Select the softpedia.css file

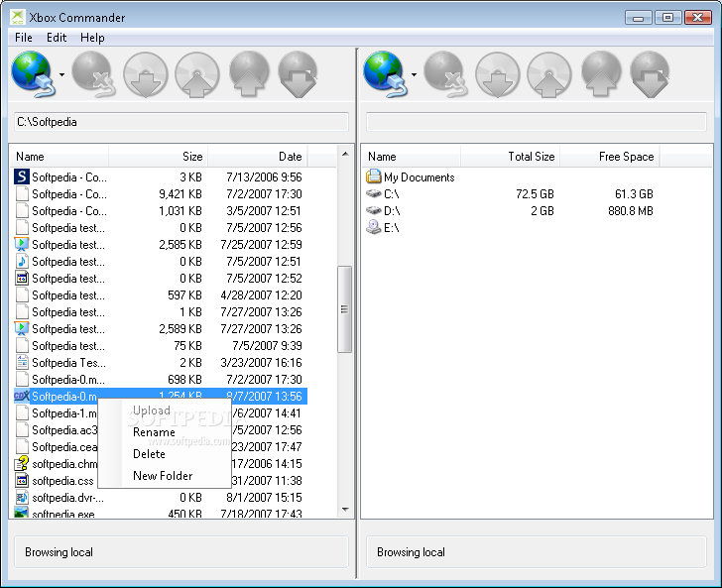[x=55, y=481]
